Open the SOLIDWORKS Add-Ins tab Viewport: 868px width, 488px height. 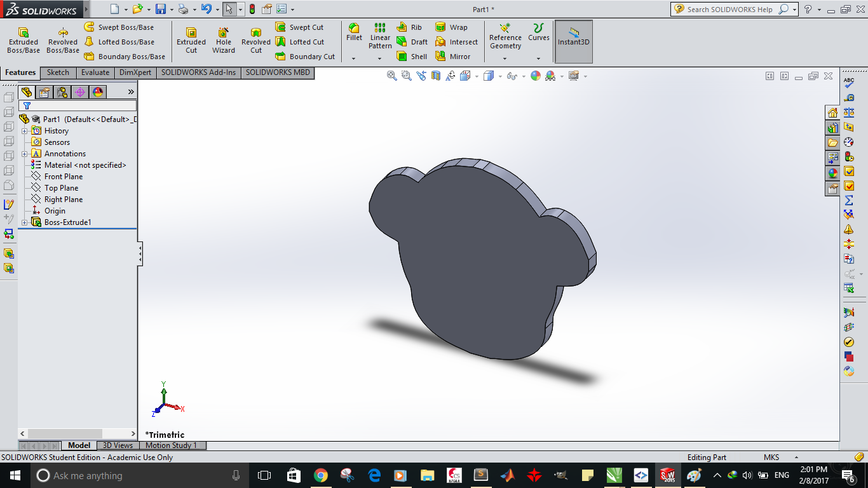[x=198, y=72]
